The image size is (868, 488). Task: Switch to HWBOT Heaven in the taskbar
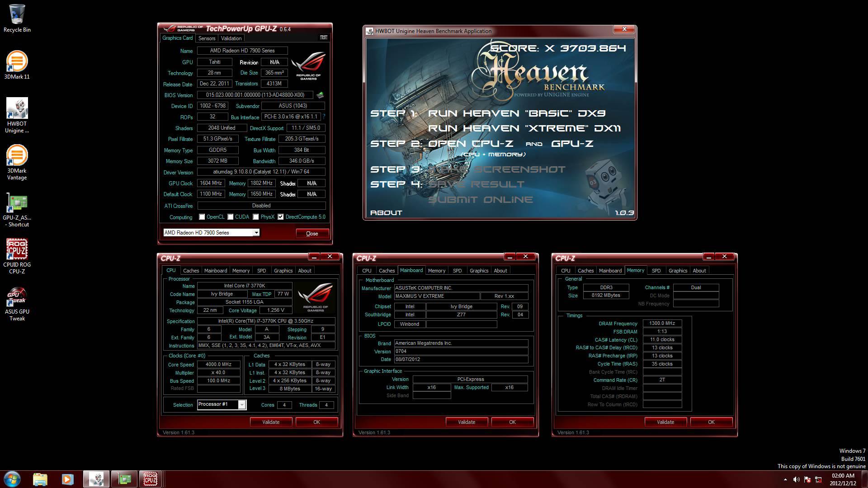pos(96,479)
